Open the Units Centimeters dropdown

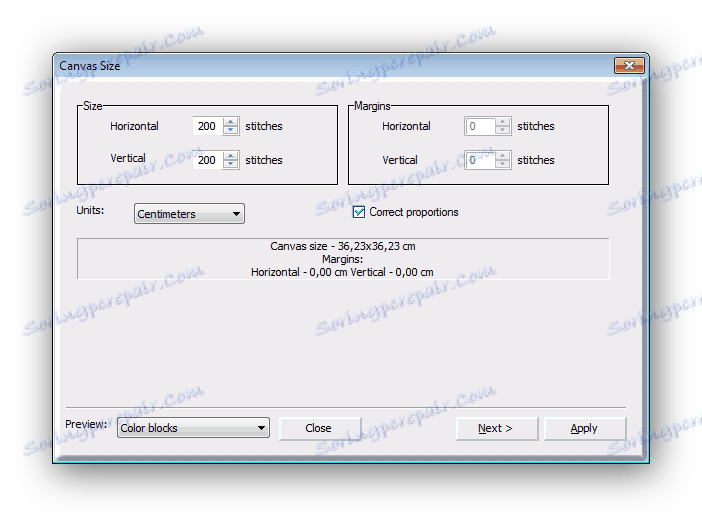189,214
